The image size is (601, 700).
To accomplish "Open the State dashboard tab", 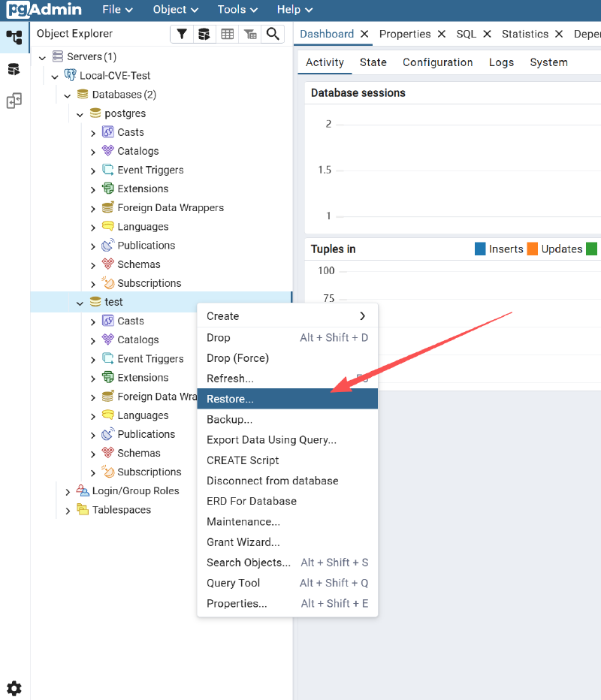I will 373,62.
